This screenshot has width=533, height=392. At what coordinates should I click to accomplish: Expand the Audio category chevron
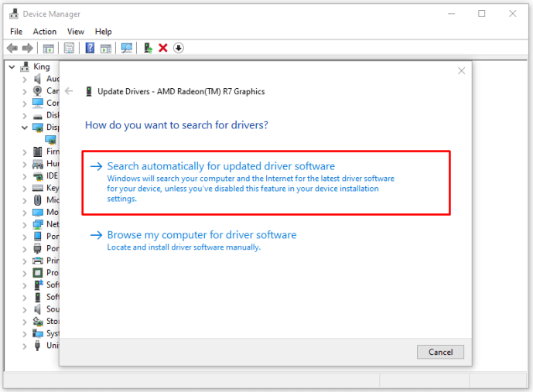[25, 80]
